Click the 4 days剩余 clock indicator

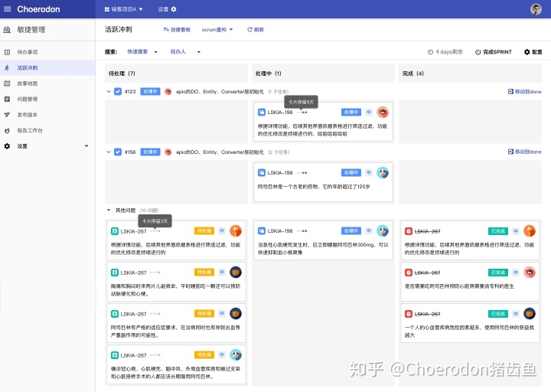(445, 52)
